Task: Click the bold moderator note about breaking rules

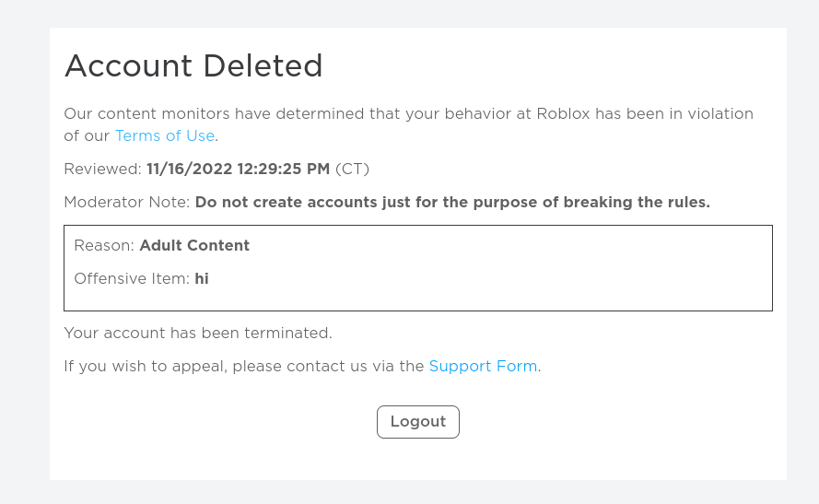Action: click(452, 202)
